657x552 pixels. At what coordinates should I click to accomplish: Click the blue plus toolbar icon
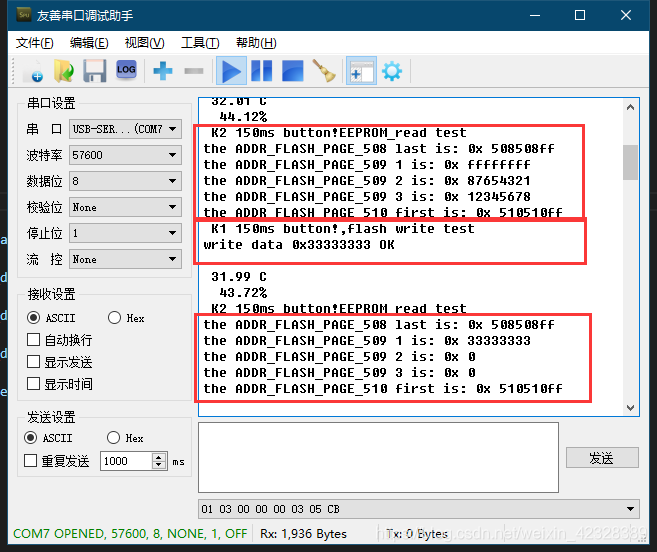[163, 71]
